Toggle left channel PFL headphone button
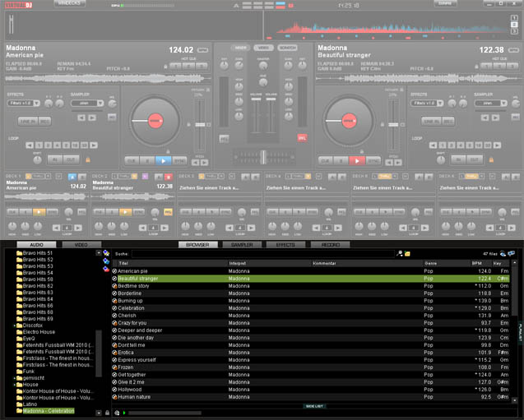The height and width of the screenshot is (420, 524). [x=225, y=139]
